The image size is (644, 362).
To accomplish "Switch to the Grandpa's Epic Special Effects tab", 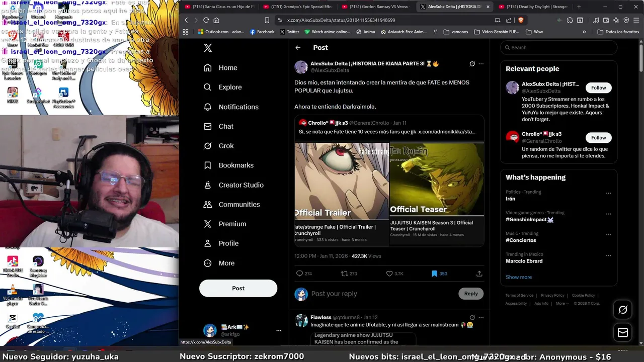I will [x=299, y=7].
